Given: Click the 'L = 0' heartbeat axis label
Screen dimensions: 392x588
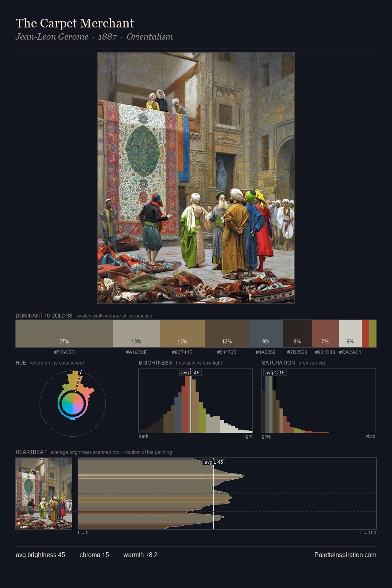Looking at the screenshot, I should pos(83,533).
